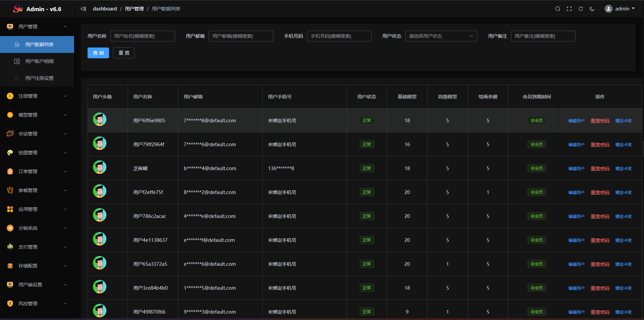Click the Admin v6.6 logo
This screenshot has width=644, height=320.
pos(37,9)
